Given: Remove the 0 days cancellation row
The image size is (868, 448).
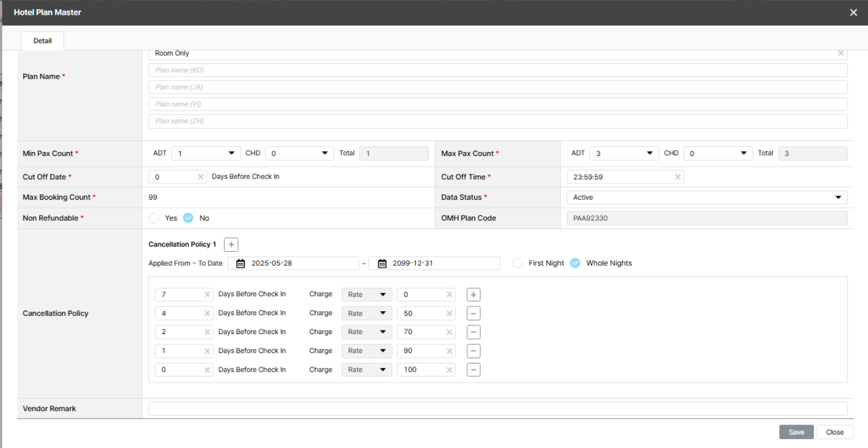Looking at the screenshot, I should tap(473, 370).
